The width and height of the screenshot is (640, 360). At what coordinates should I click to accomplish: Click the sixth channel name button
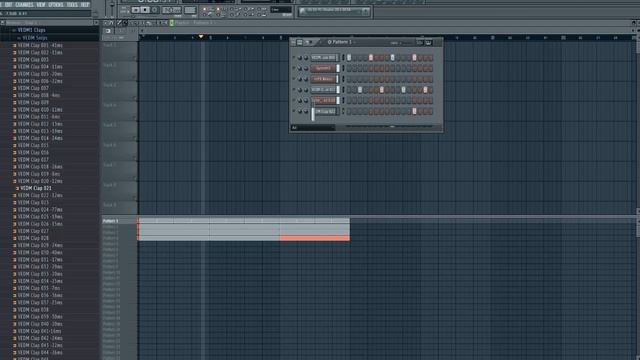coord(325,111)
